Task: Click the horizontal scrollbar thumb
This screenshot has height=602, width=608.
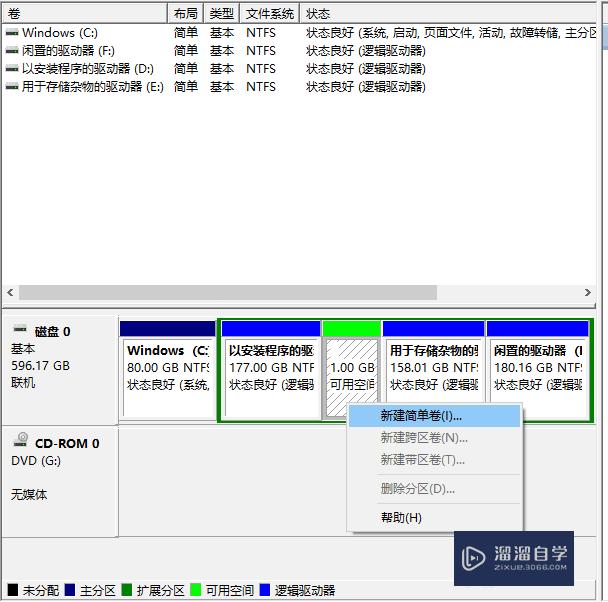Action: click(228, 292)
